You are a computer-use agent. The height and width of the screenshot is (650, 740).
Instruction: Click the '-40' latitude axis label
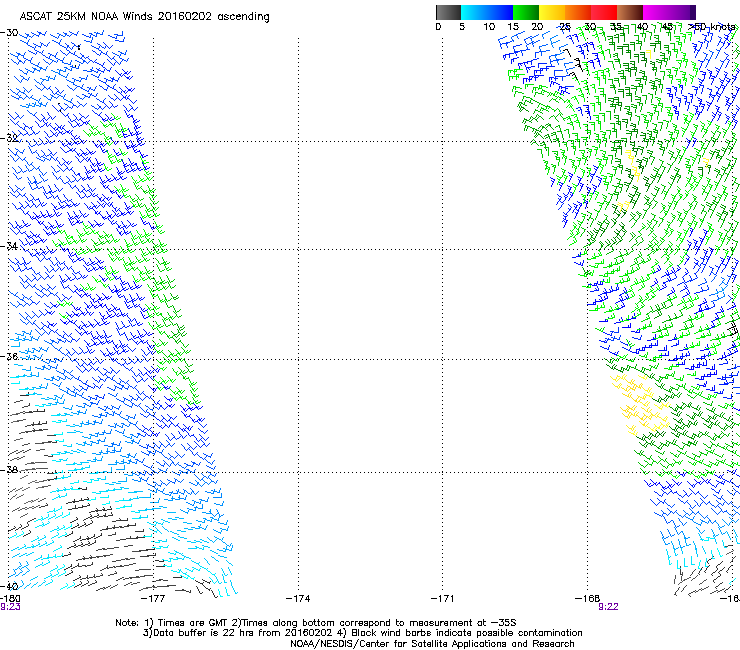click(x=9, y=586)
